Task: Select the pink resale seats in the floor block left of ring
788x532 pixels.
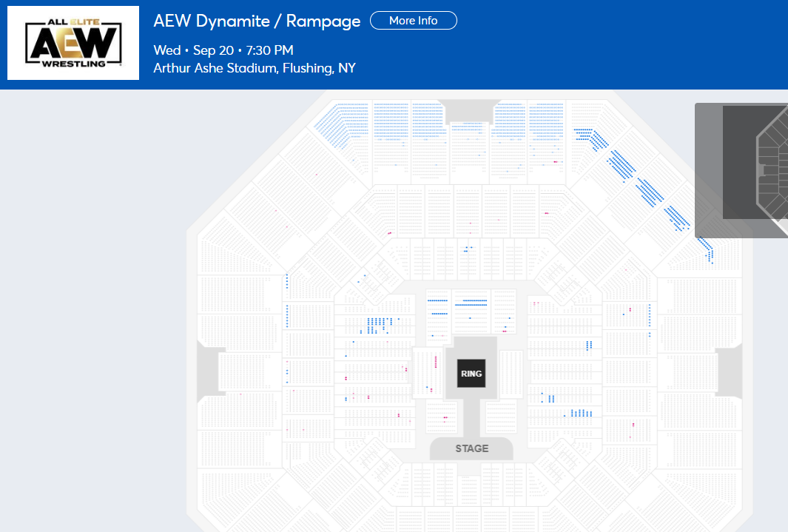Action: [436, 363]
